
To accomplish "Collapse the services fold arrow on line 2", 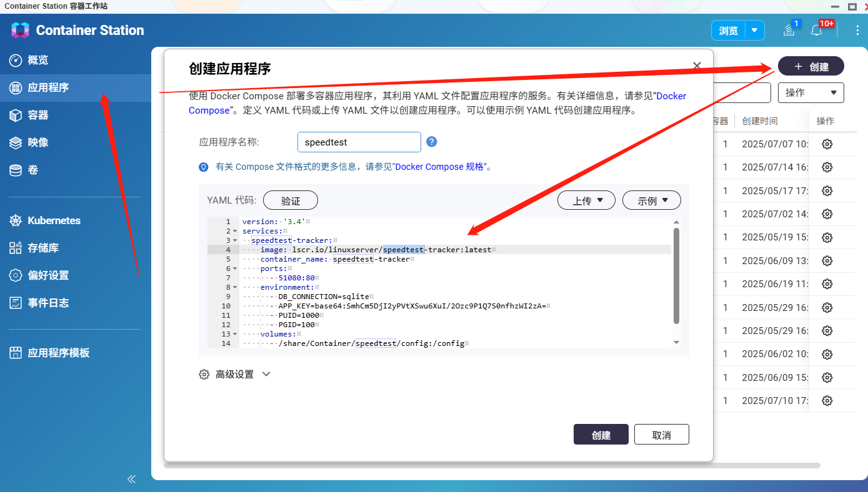I will 234,231.
